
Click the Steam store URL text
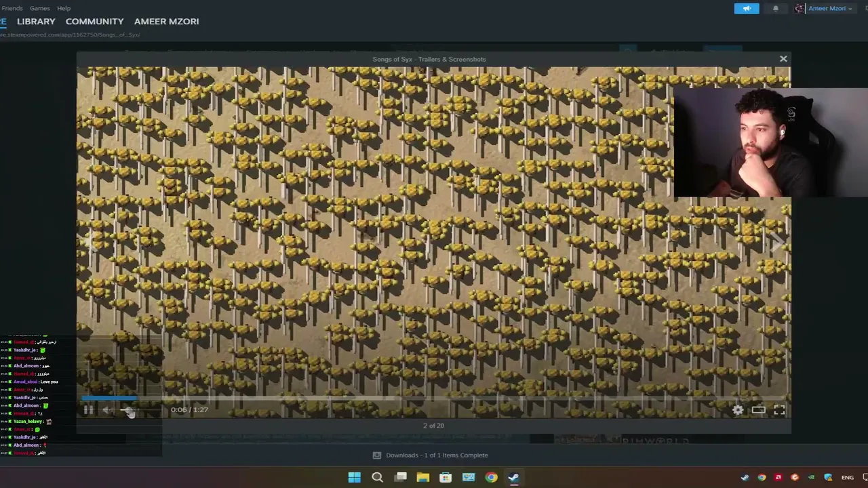click(x=71, y=35)
